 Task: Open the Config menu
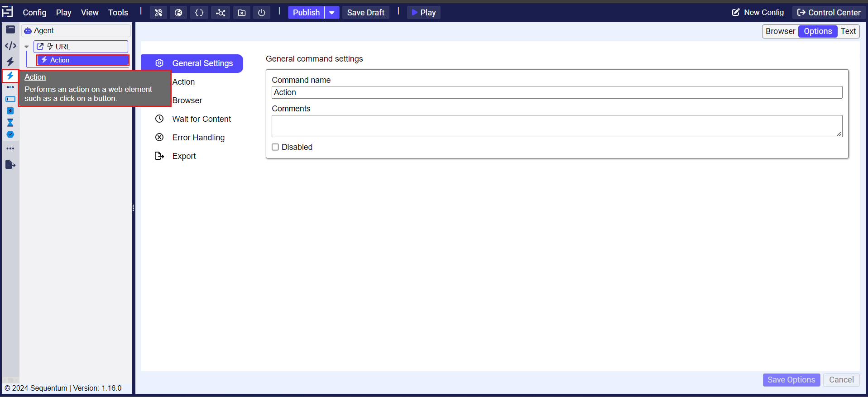pyautogui.click(x=34, y=13)
